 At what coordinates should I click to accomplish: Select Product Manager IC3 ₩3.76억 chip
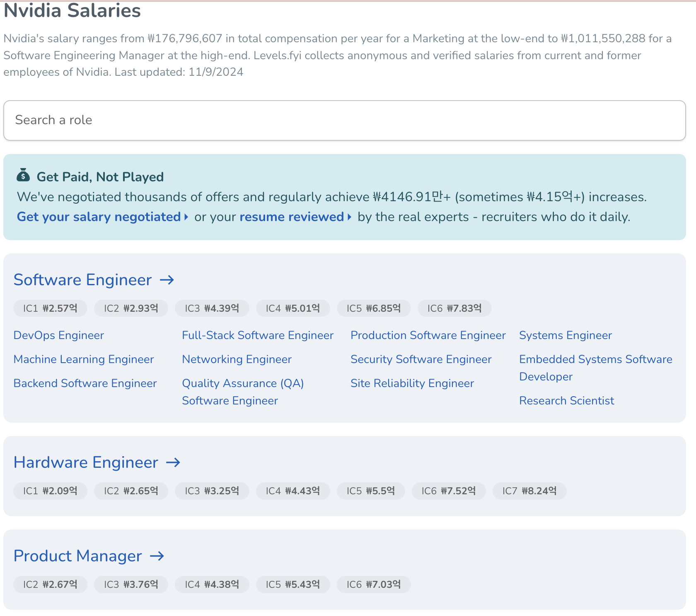131,585
